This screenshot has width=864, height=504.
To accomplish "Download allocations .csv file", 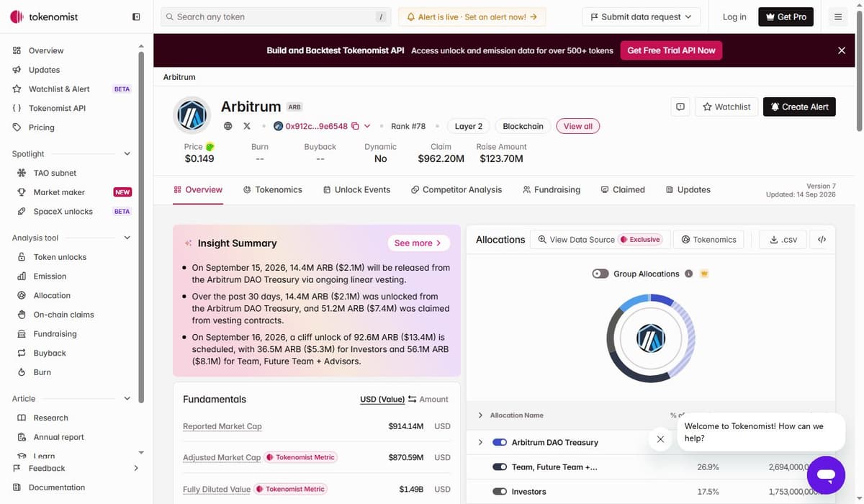I will coord(783,240).
